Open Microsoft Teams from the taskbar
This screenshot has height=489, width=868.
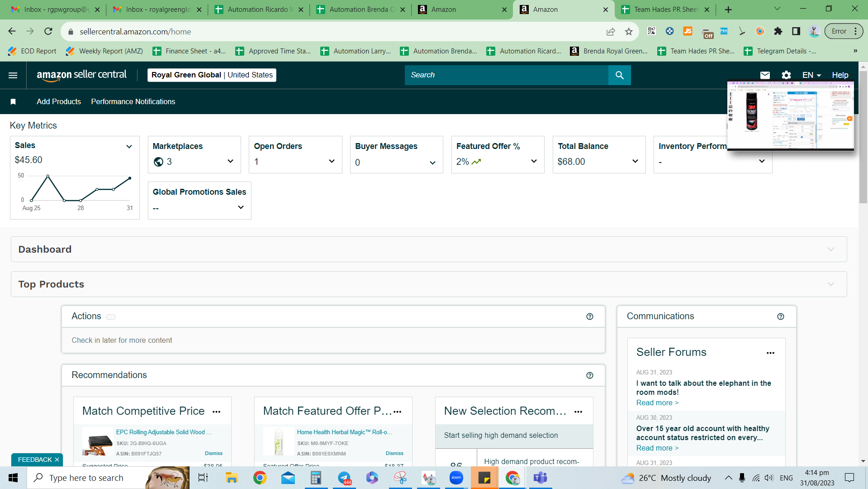click(540, 478)
